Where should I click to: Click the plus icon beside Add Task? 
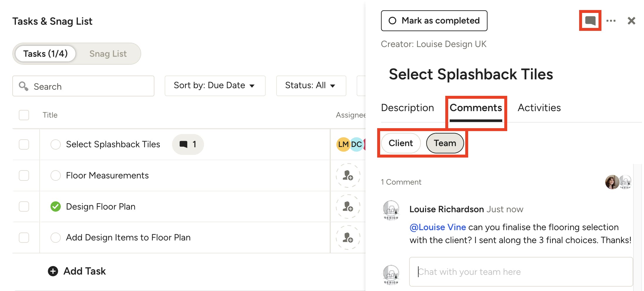[53, 271]
